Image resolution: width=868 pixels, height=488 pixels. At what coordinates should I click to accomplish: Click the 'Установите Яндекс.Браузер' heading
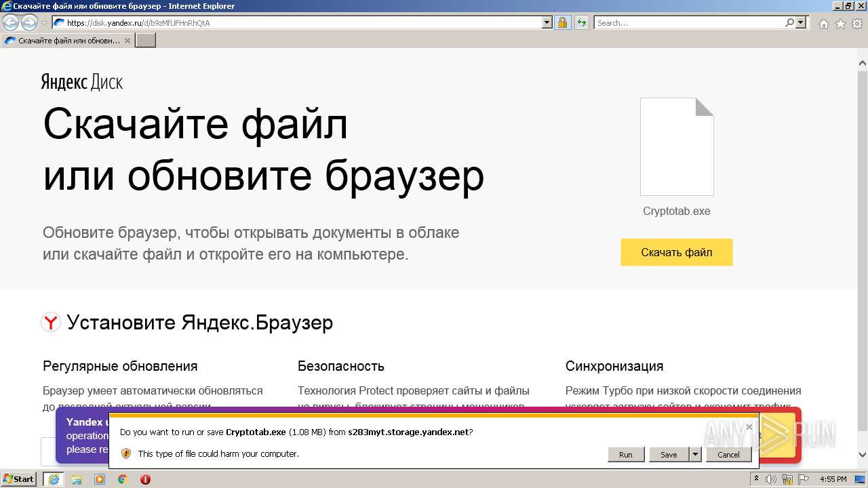pos(199,322)
